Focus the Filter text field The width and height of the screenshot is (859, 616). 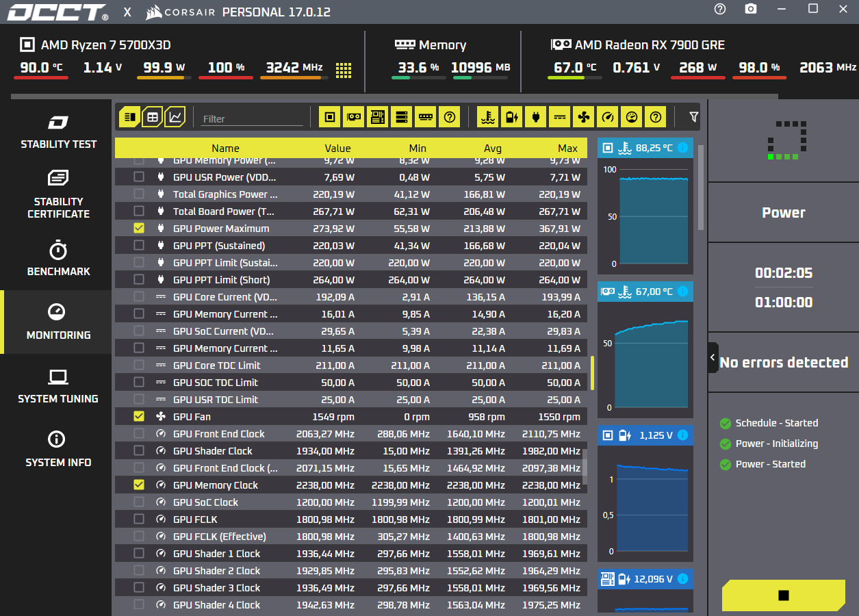252,118
